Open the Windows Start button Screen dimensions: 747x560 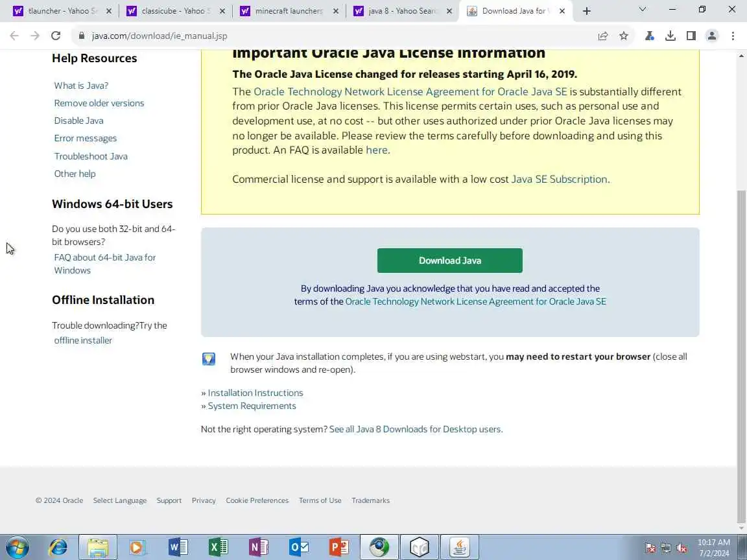(x=17, y=548)
